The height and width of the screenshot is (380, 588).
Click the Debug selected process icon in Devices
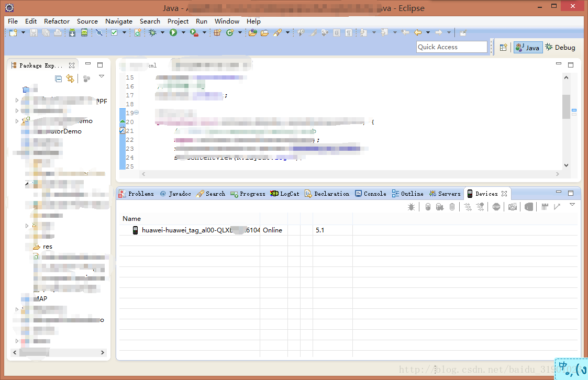click(x=411, y=207)
